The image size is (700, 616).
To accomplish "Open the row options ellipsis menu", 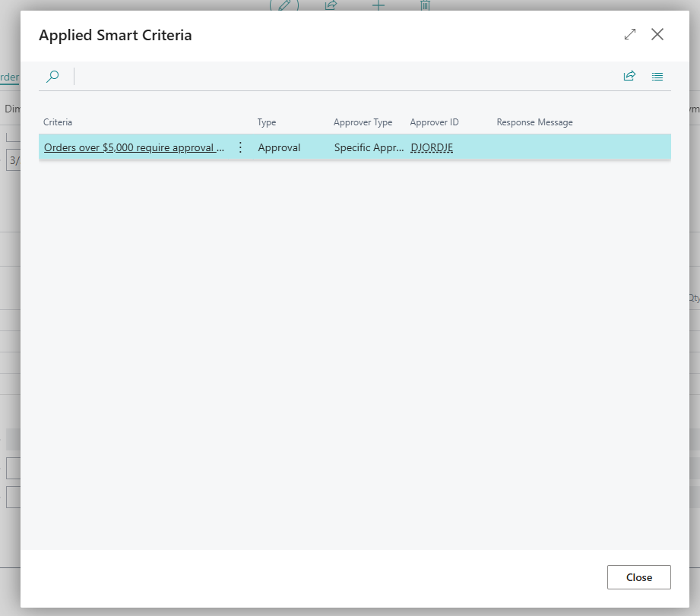I will coord(240,147).
